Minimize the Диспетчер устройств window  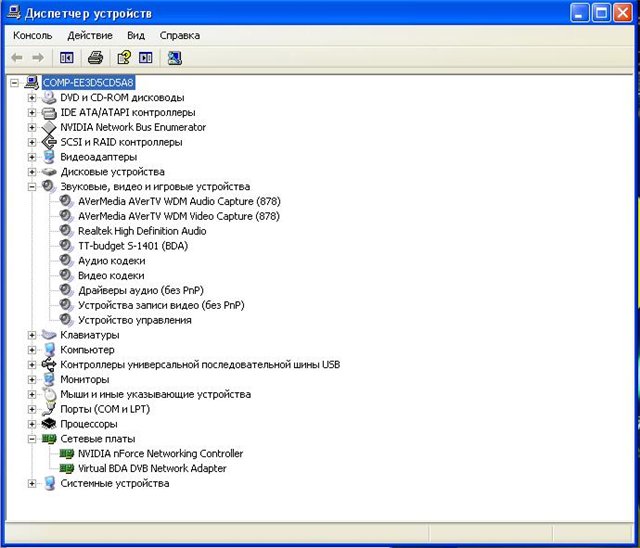pos(580,13)
